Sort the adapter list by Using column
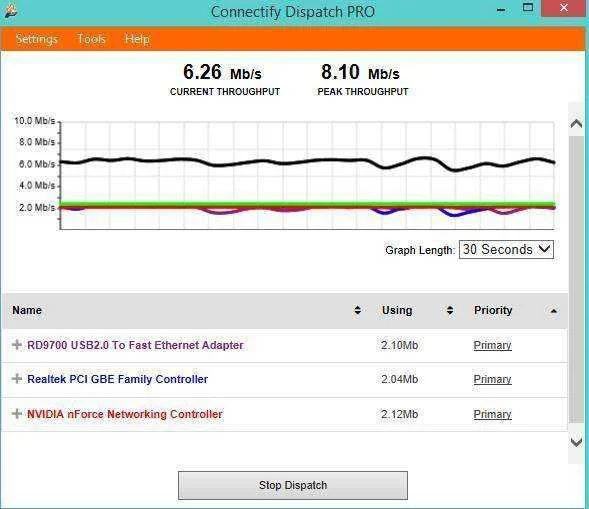Viewport: 589px width, 509px height. [450, 310]
